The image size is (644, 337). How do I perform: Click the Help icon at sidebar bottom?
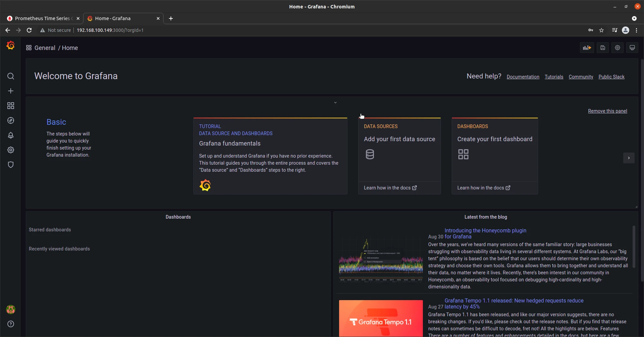pos(11,324)
